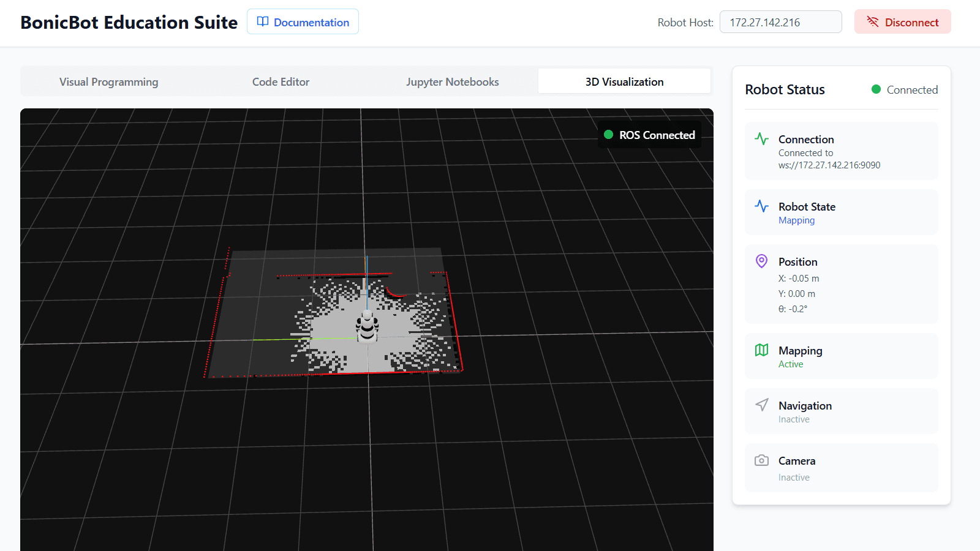Select the Navigation arrow icon
The height and width of the screenshot is (551, 980).
click(761, 405)
